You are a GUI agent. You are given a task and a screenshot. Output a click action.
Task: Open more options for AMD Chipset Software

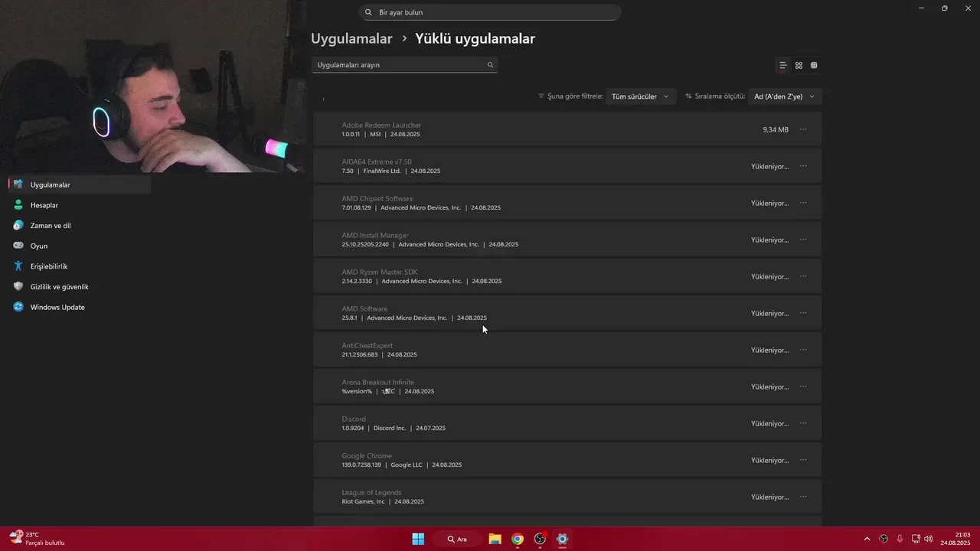pyautogui.click(x=803, y=203)
